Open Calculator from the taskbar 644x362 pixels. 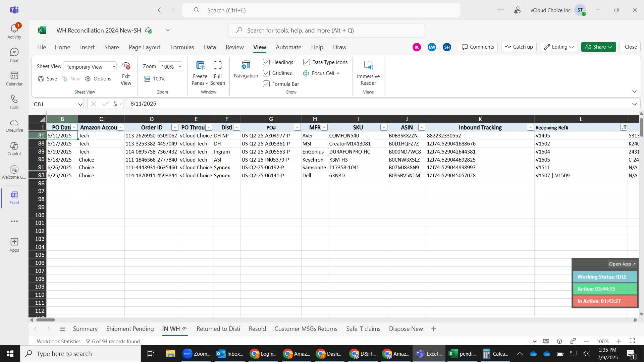pyautogui.click(x=495, y=354)
